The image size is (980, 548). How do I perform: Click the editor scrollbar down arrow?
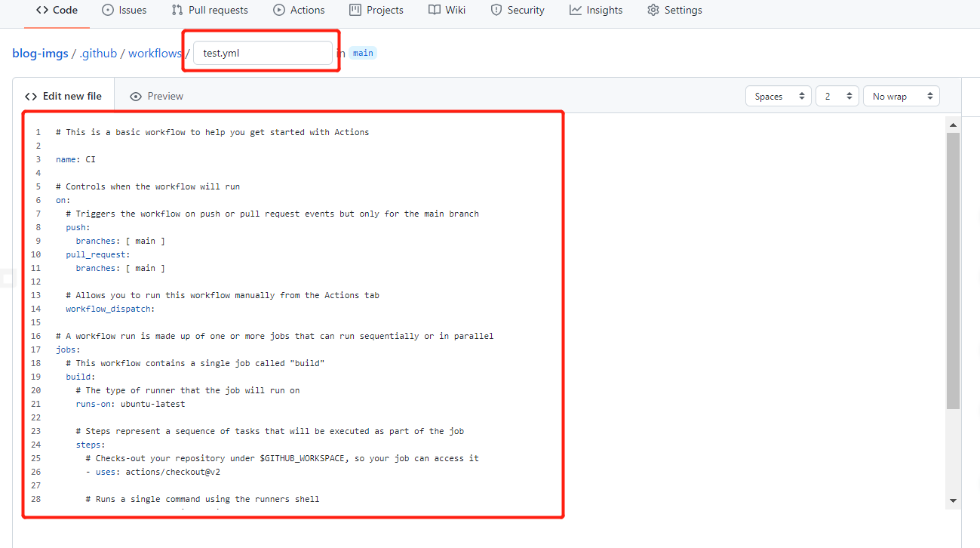tap(953, 500)
